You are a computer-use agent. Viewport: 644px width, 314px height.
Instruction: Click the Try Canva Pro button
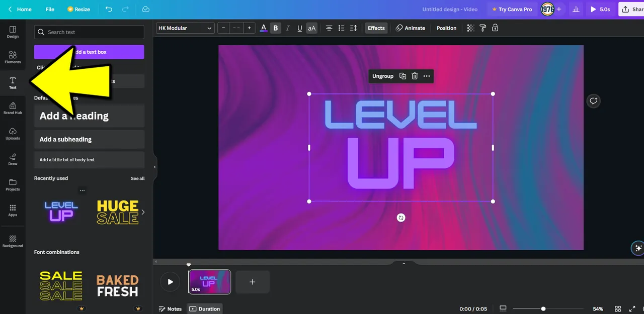(512, 9)
